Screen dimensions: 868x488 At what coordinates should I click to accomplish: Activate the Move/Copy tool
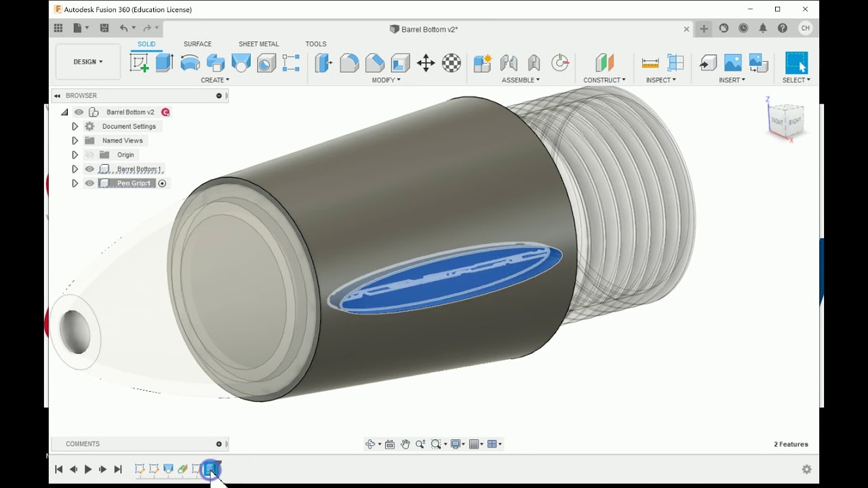coord(426,63)
